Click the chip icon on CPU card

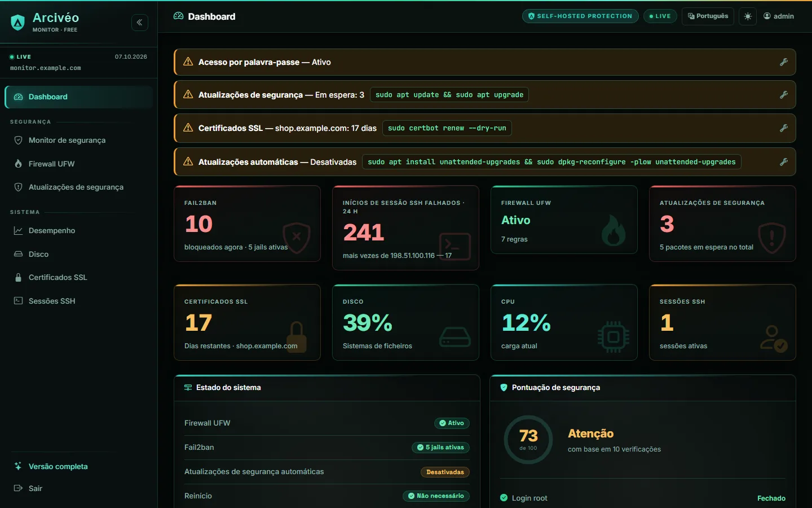[614, 337]
